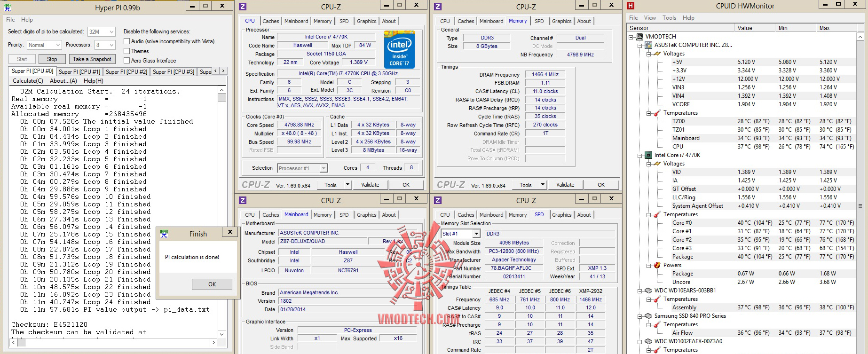The width and height of the screenshot is (868, 354).
Task: Click the Voltages lightning icon under Intel Core i7
Action: click(x=657, y=164)
